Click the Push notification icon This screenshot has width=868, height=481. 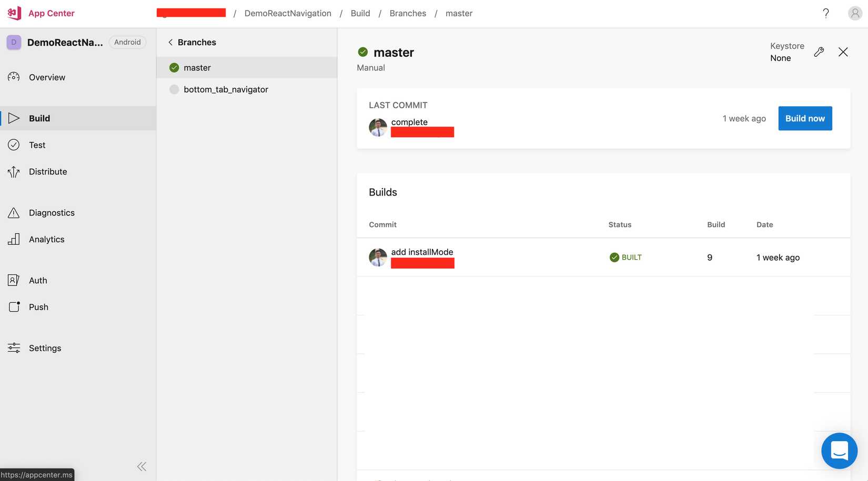14,307
